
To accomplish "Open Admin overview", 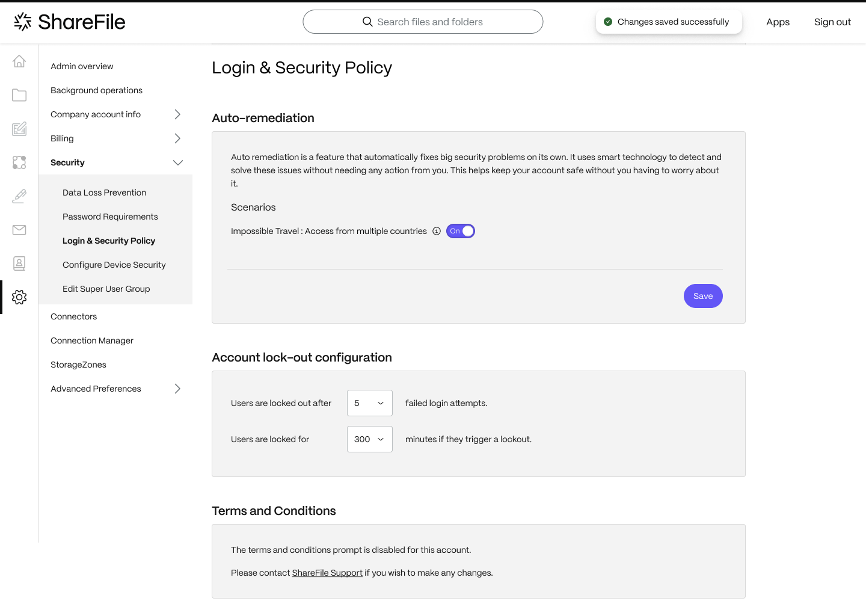I will click(x=82, y=66).
